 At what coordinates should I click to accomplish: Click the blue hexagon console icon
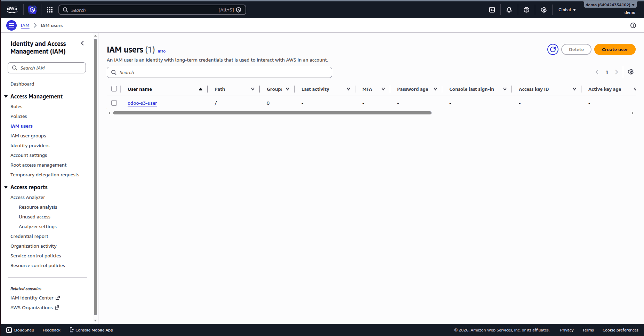coord(32,10)
